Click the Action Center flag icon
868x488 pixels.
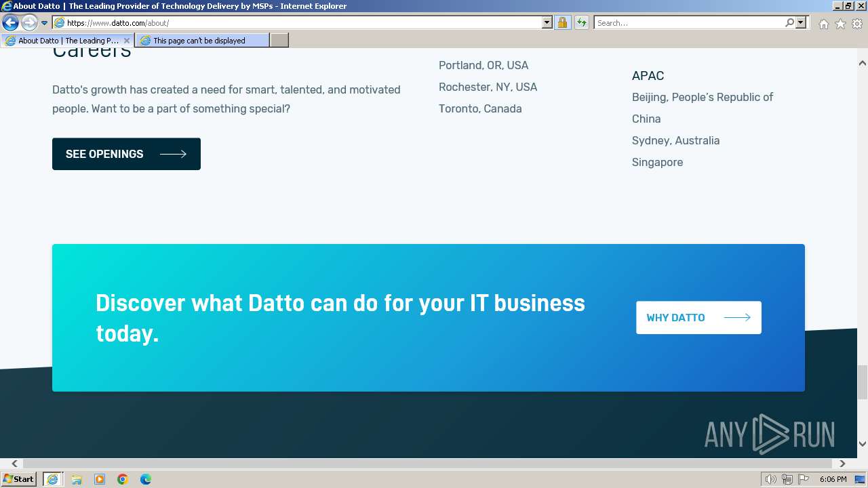pos(804,479)
